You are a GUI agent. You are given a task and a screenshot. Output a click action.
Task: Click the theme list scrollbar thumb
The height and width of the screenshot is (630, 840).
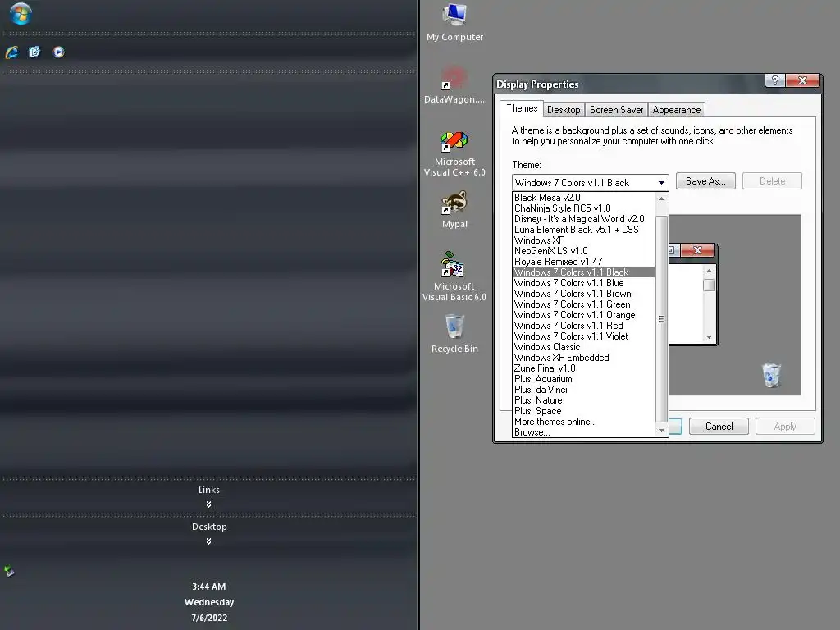(662, 319)
